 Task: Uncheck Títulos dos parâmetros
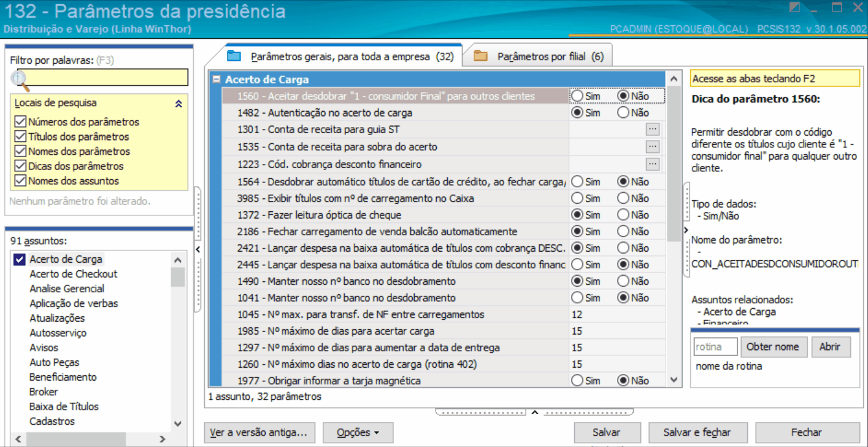(x=20, y=136)
